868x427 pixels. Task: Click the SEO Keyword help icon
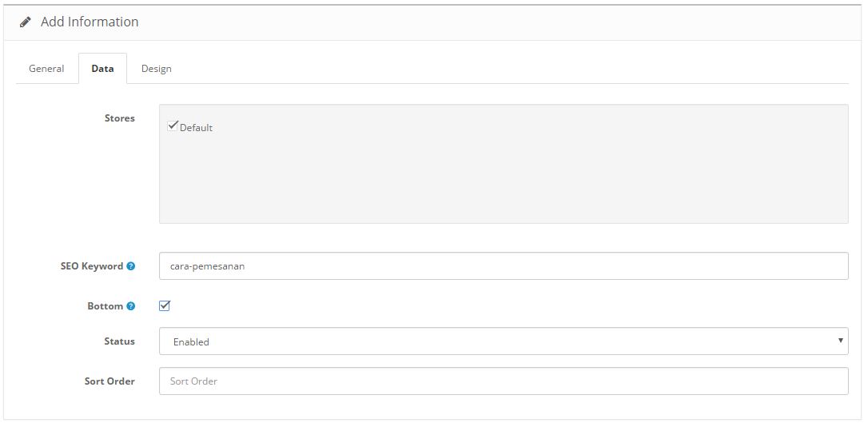tap(131, 266)
